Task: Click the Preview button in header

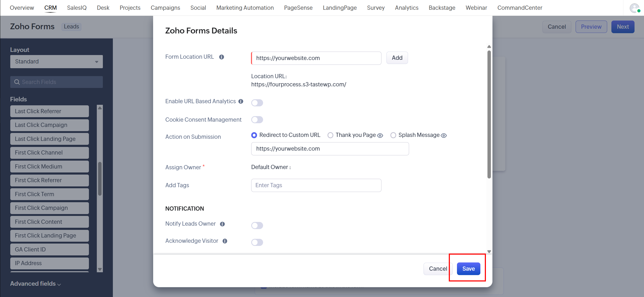Action: click(591, 27)
